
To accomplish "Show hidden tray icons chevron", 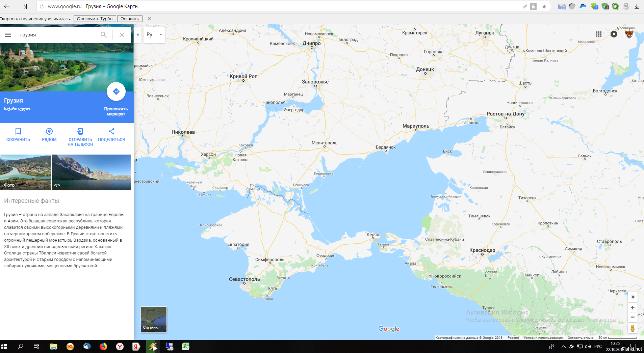I will point(563,347).
